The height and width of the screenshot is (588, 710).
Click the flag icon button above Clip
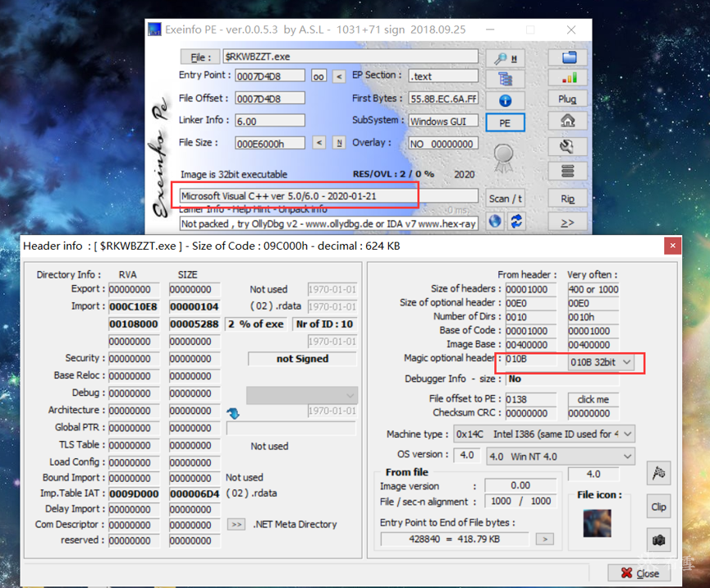[x=658, y=472]
